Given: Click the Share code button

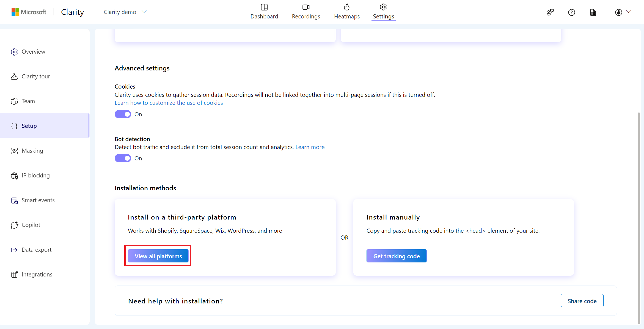Looking at the screenshot, I should coord(582,300).
